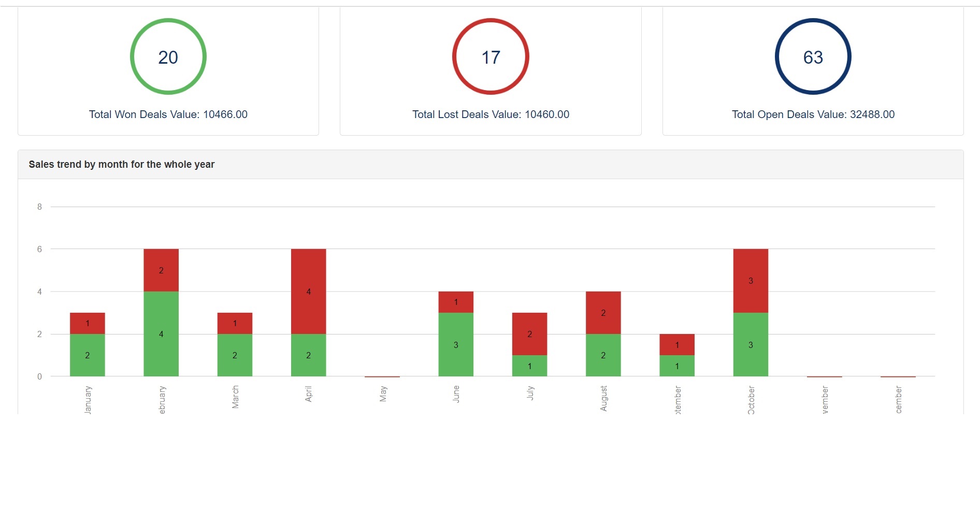This screenshot has width=980, height=524.
Task: Click January's green bar segment labeled 2
Action: coord(88,355)
